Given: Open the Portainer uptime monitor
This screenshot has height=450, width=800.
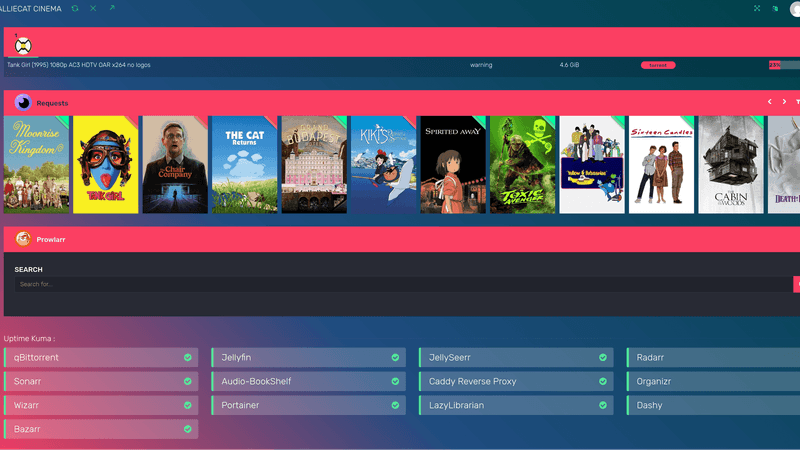Looking at the screenshot, I should point(309,406).
